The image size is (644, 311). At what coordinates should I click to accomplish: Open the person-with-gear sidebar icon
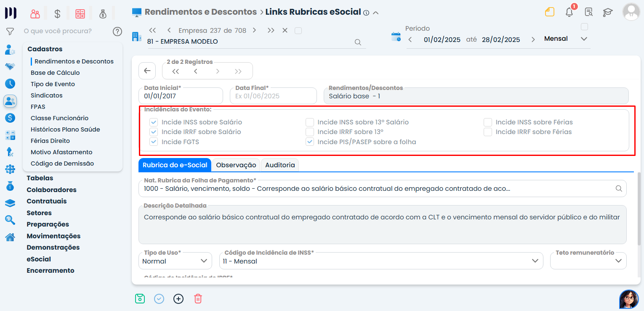point(10,50)
